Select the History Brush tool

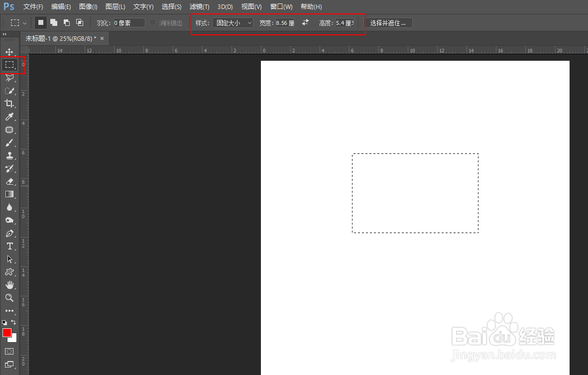[9, 168]
